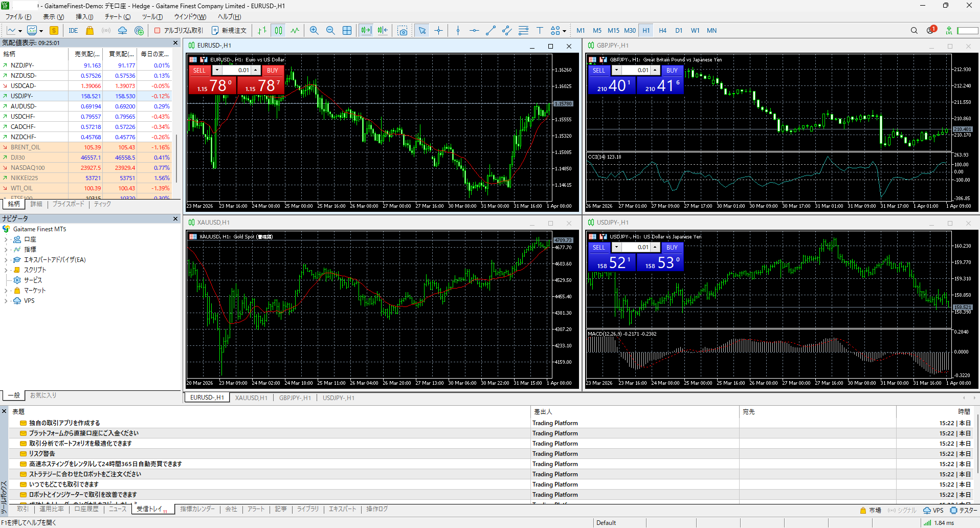
Task: Select the draw trendline tool
Action: click(491, 31)
